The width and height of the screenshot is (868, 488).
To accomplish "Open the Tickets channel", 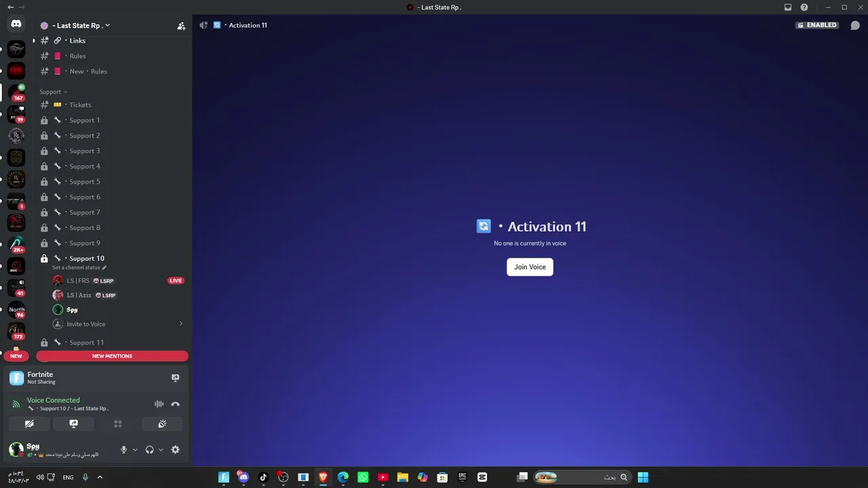I will tap(112, 105).
